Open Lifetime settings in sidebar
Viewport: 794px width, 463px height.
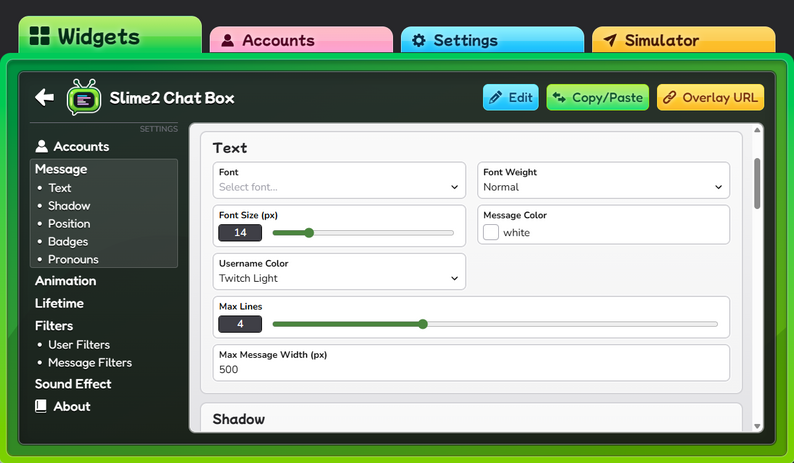59,303
